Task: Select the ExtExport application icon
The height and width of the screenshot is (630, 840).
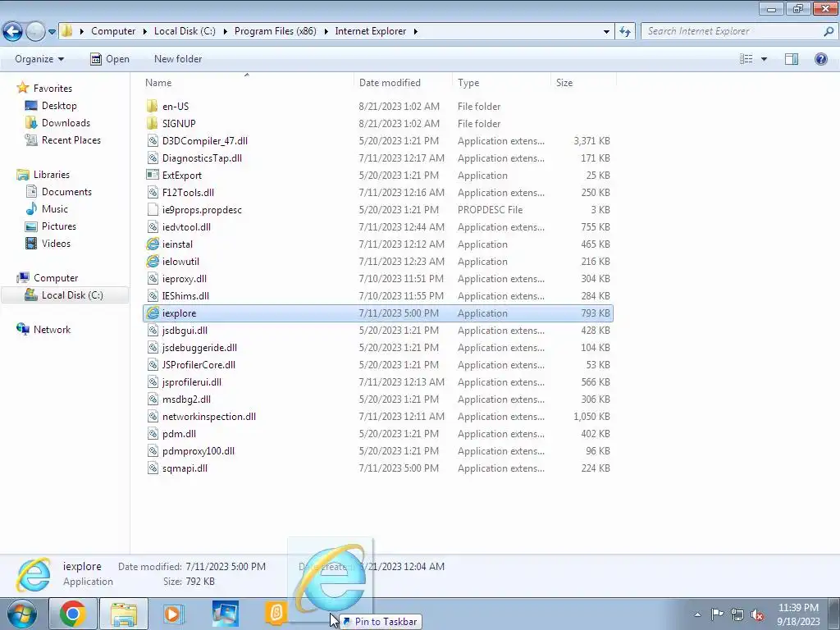Action: pos(153,176)
